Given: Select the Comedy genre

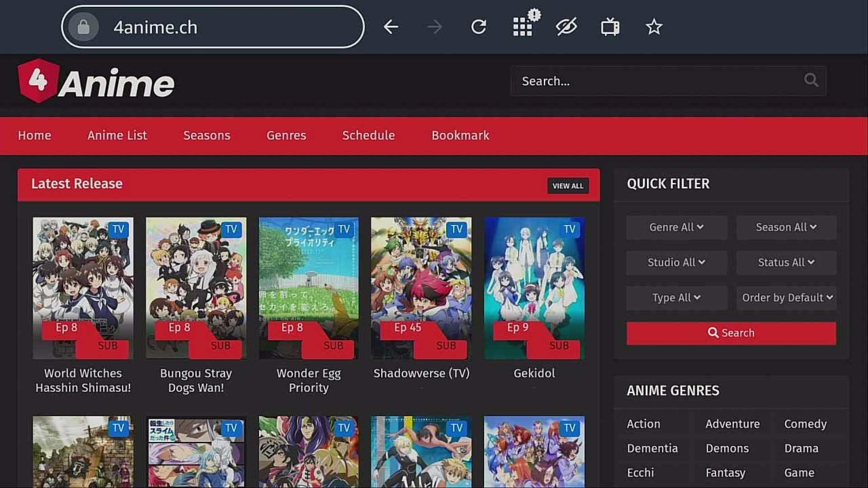Looking at the screenshot, I should point(805,424).
